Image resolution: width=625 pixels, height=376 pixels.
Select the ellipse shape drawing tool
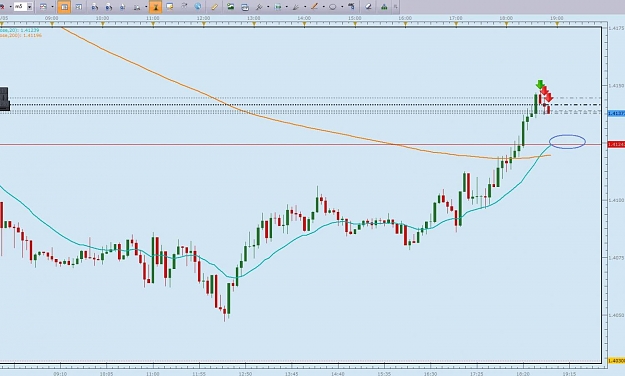point(332,7)
